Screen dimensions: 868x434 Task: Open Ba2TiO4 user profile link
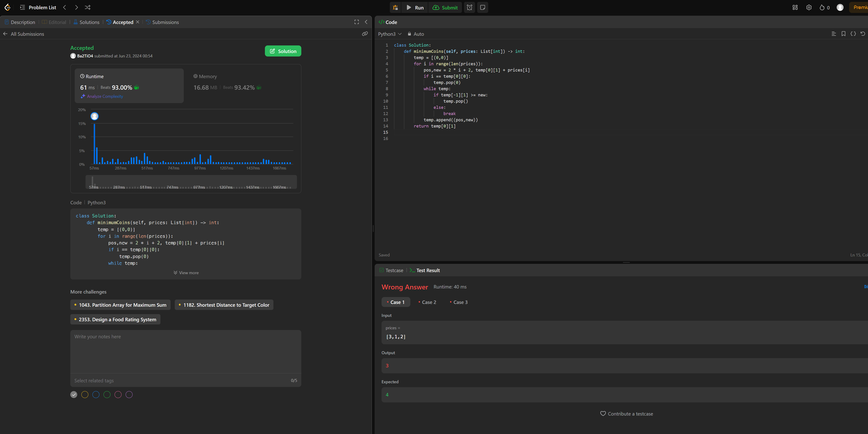click(x=85, y=56)
